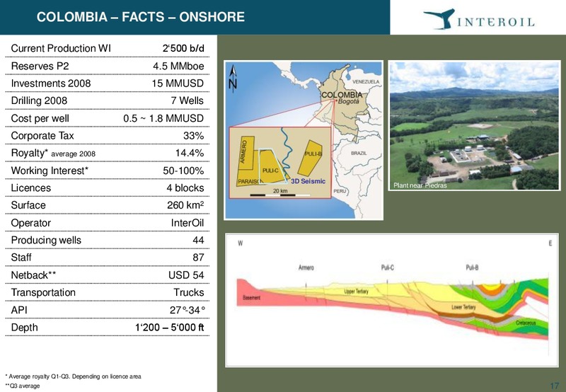Click the value 'Trucks'
Viewport: 566px width, 392px height.
pos(188,293)
